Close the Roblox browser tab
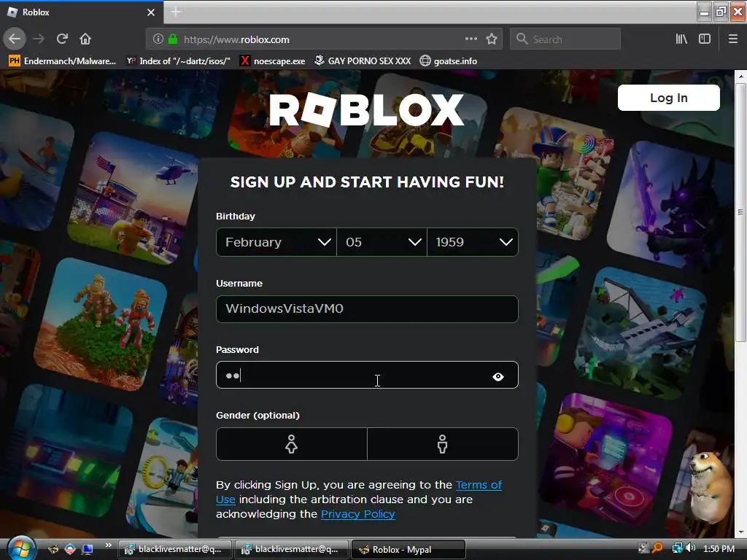 click(x=150, y=12)
